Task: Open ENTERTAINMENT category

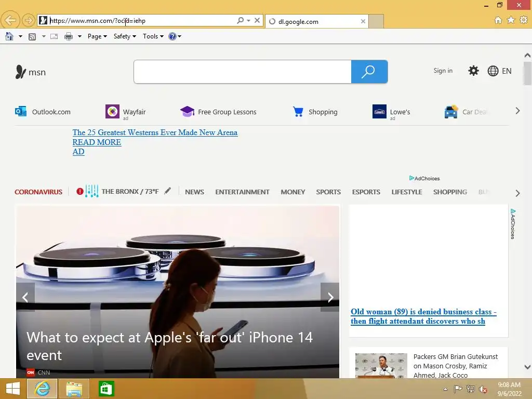Action: [x=242, y=192]
